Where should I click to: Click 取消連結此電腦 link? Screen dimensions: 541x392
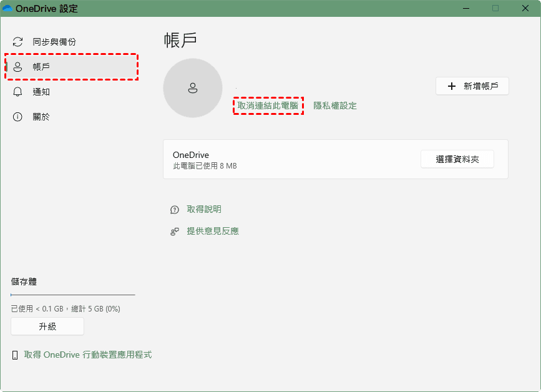(268, 105)
